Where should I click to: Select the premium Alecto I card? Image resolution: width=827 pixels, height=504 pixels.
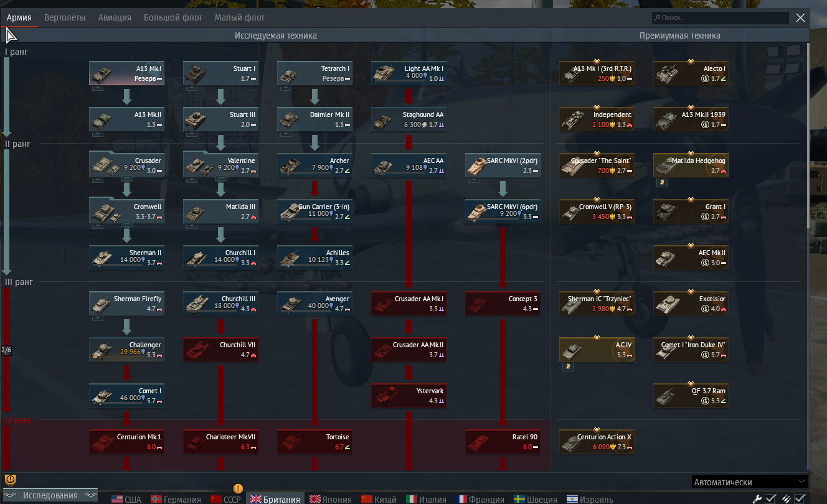[x=691, y=73]
